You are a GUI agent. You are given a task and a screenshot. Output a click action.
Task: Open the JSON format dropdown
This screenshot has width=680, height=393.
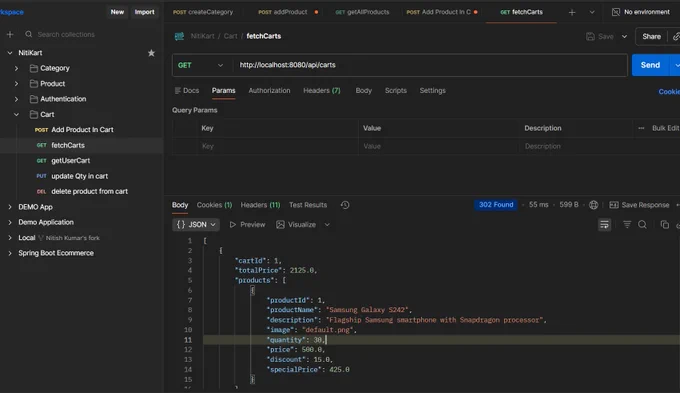(196, 225)
